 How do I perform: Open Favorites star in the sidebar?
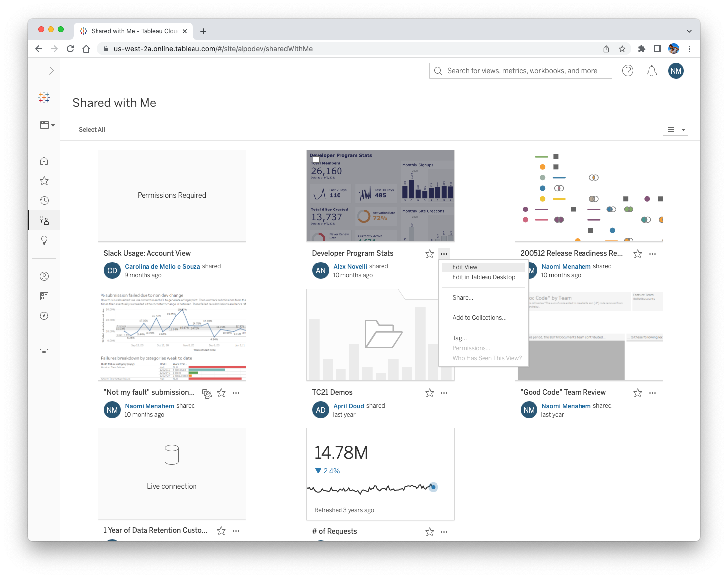coord(44,181)
